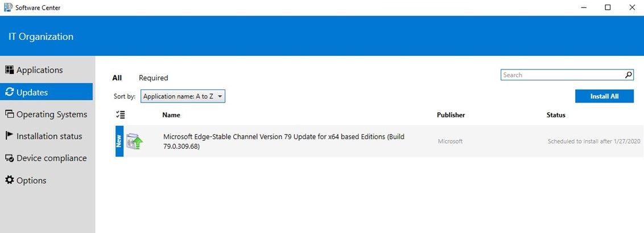
Task: Toggle the multi-select checklist icon
Action: (x=121, y=115)
